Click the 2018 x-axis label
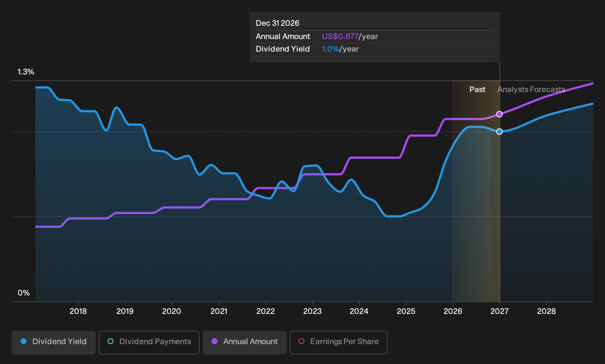The width and height of the screenshot is (605, 364). 78,311
